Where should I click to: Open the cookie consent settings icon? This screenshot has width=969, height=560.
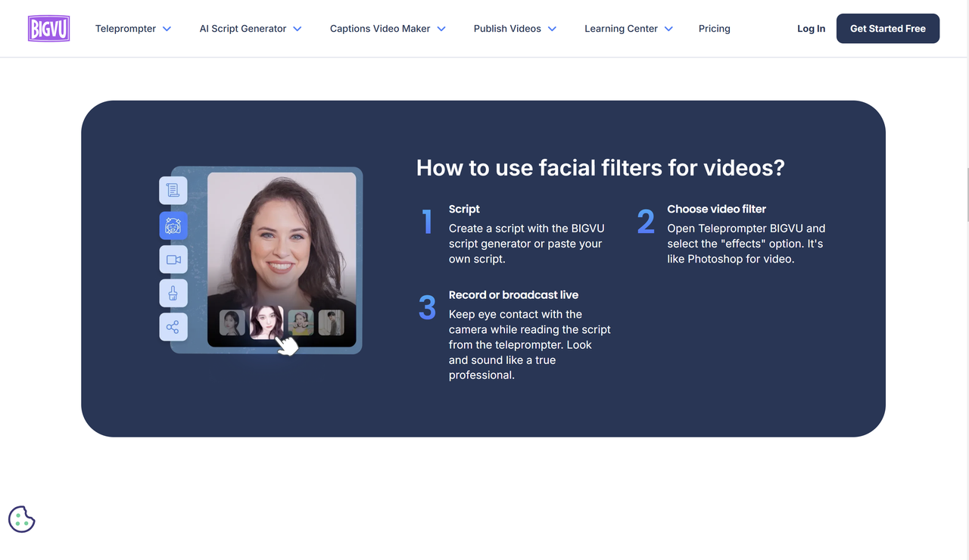coord(21,519)
